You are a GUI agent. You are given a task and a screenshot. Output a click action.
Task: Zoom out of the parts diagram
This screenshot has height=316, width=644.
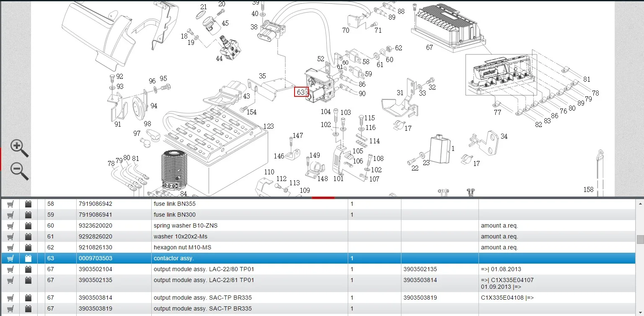pyautogui.click(x=19, y=171)
